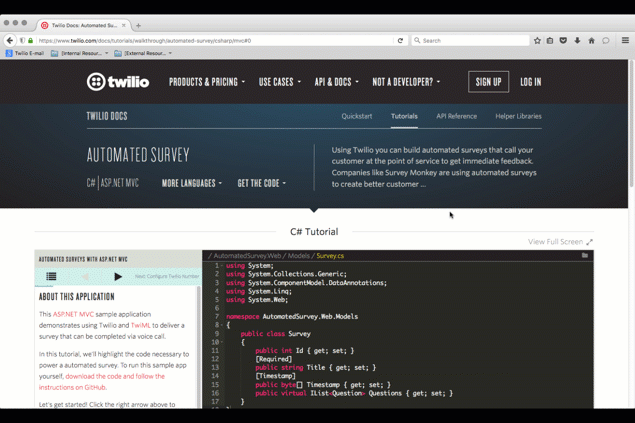Screen dimensions: 635x423
Task: Click code line 9 public class Survey
Action: click(x=275, y=334)
